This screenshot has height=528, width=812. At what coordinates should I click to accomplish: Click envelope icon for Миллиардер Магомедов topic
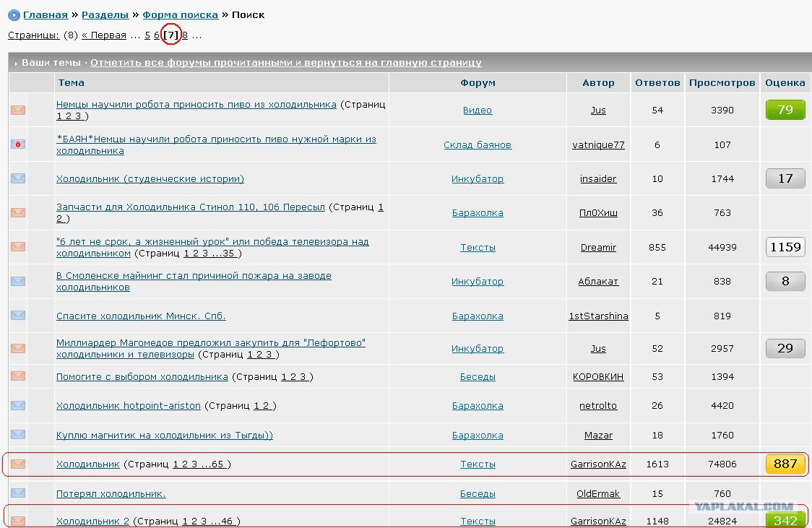pos(18,348)
